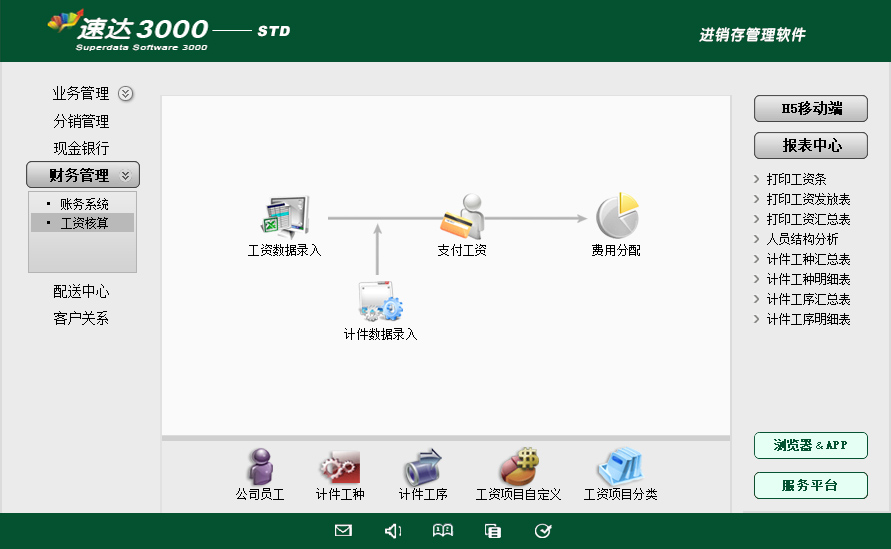891x549 pixels.
Task: Select the 账务系统 submenu item
Action: [x=82, y=204]
